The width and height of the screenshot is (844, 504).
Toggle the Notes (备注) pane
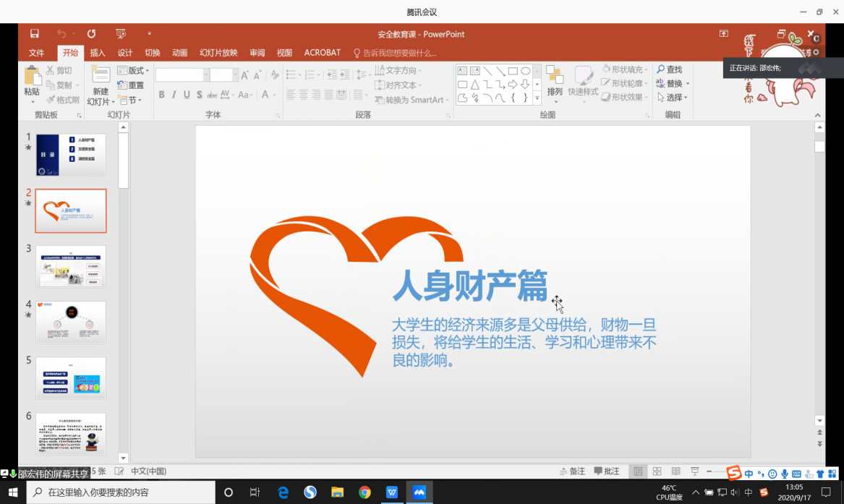[572, 471]
